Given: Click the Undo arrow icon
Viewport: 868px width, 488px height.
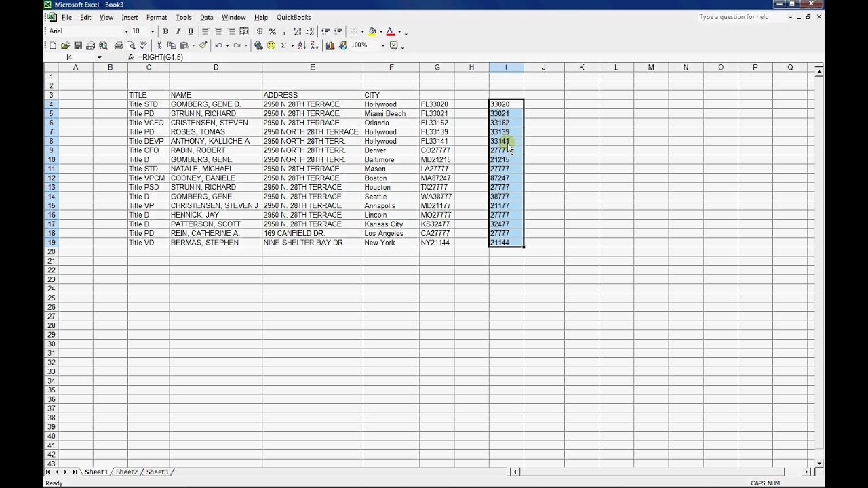Looking at the screenshot, I should tap(218, 45).
